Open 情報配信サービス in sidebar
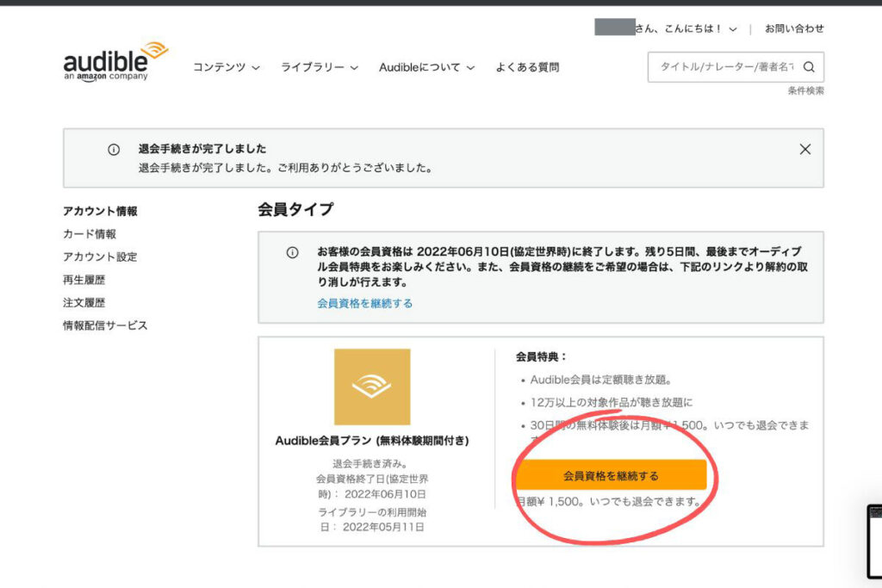Screen dimensions: 882x588 point(105,325)
